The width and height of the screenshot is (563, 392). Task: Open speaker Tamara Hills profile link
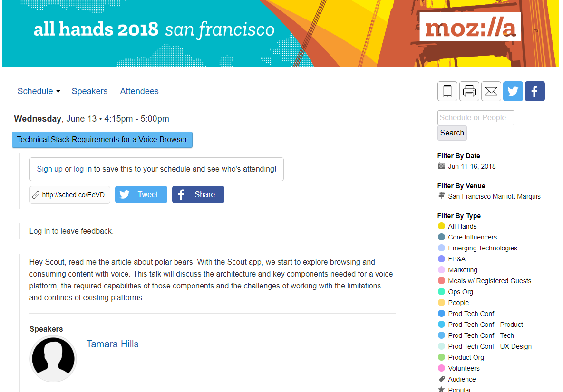tap(112, 344)
